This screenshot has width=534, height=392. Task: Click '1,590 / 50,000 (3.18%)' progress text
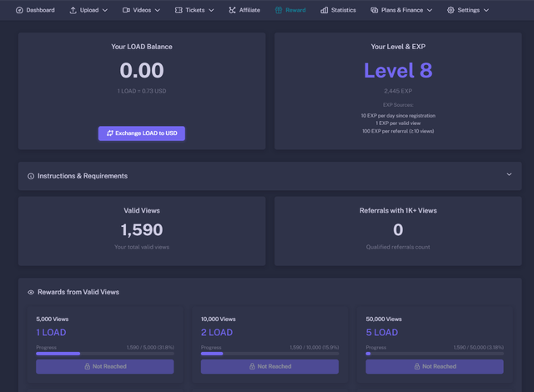pos(478,348)
